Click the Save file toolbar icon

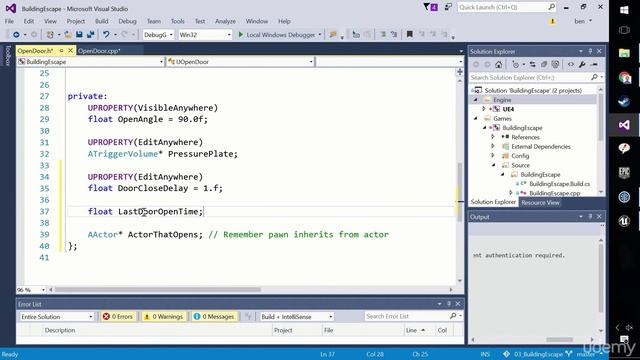click(x=79, y=35)
